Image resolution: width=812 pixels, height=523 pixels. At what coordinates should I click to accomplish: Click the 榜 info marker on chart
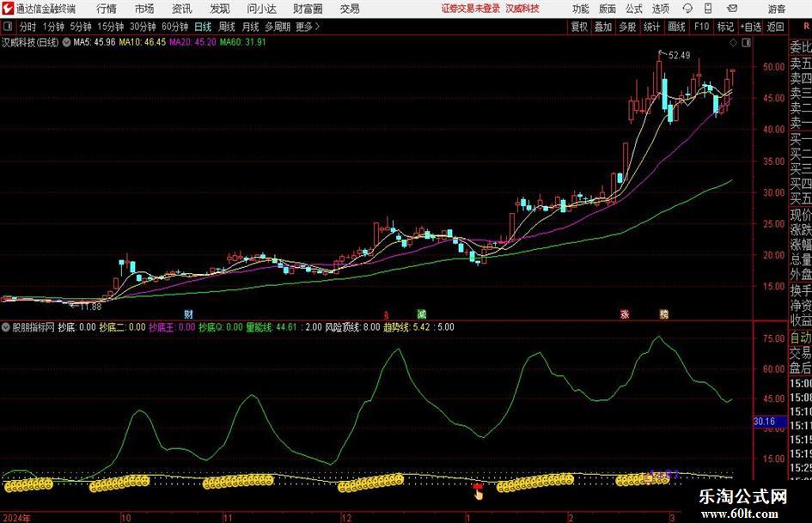[664, 313]
